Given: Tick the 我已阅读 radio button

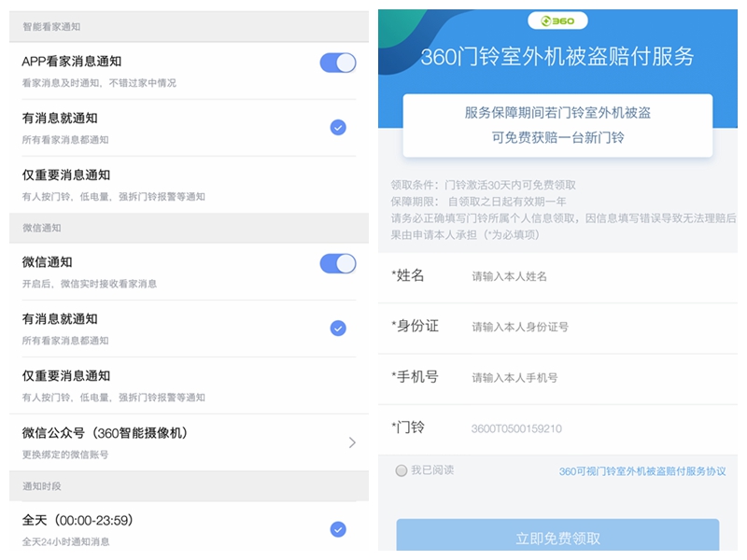Looking at the screenshot, I should [x=402, y=471].
